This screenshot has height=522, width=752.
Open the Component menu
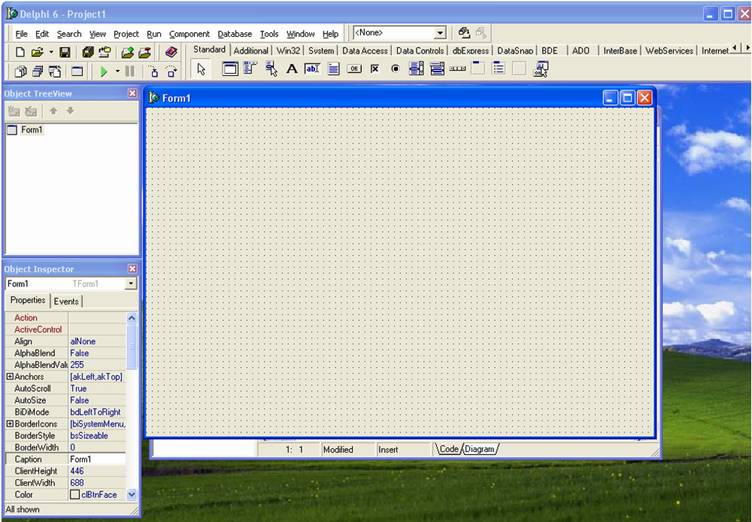point(189,34)
